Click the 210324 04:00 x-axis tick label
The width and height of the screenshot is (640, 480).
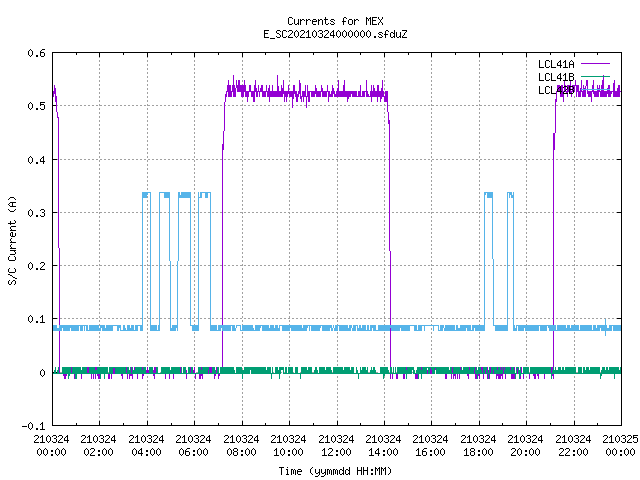coord(146,446)
